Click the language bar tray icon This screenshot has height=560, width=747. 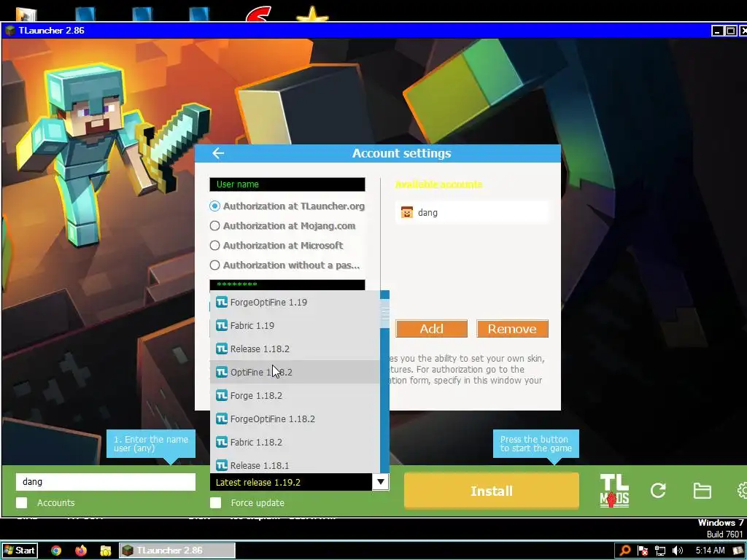coord(738,551)
